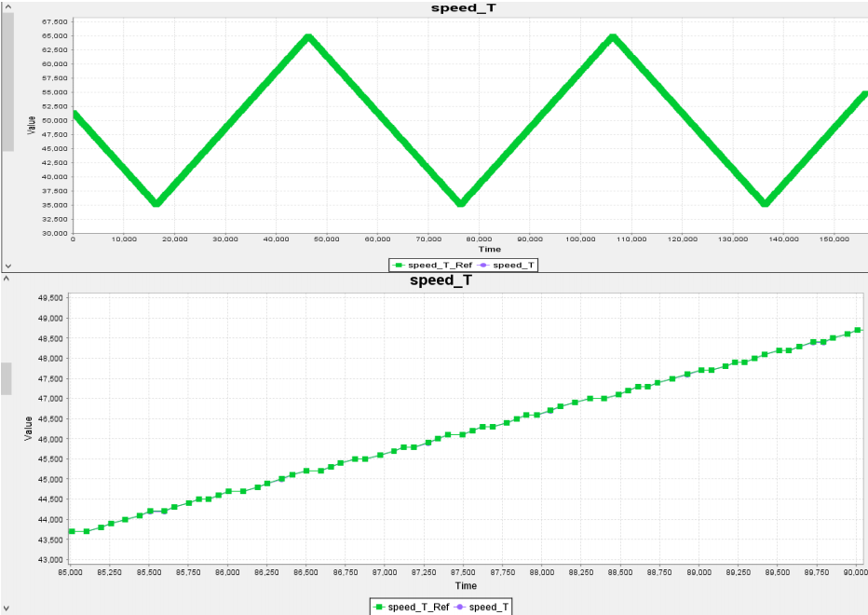Screen dimensions: 868x615
Task: Click the 46,000 tick on bottom chart
Action: pyautogui.click(x=49, y=440)
